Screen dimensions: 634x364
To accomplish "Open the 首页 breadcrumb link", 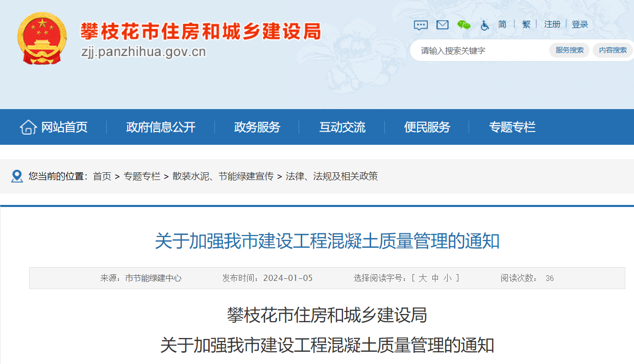I will click(x=103, y=176).
